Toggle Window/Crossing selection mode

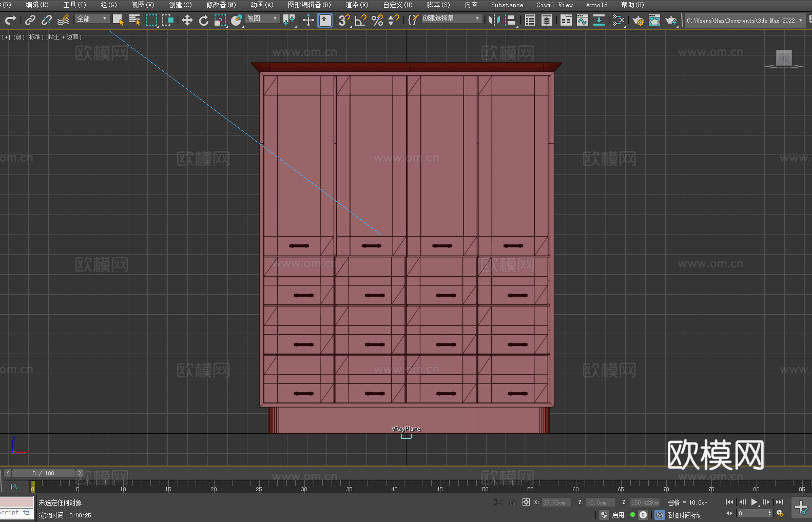point(168,20)
